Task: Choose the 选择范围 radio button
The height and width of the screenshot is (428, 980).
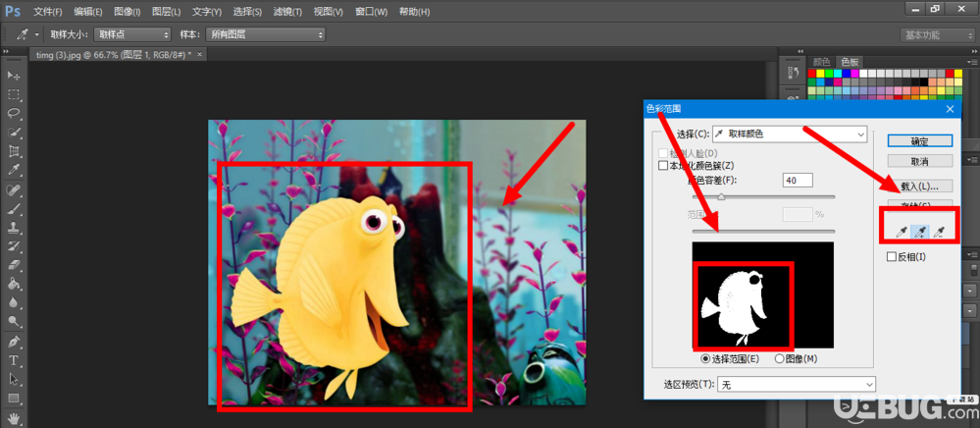Action: click(705, 358)
